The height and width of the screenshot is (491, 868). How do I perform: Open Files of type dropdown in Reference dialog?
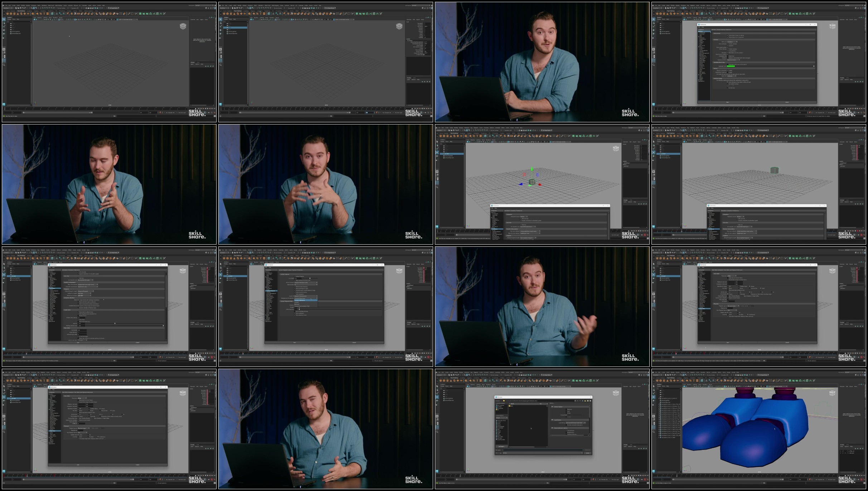pos(543,453)
